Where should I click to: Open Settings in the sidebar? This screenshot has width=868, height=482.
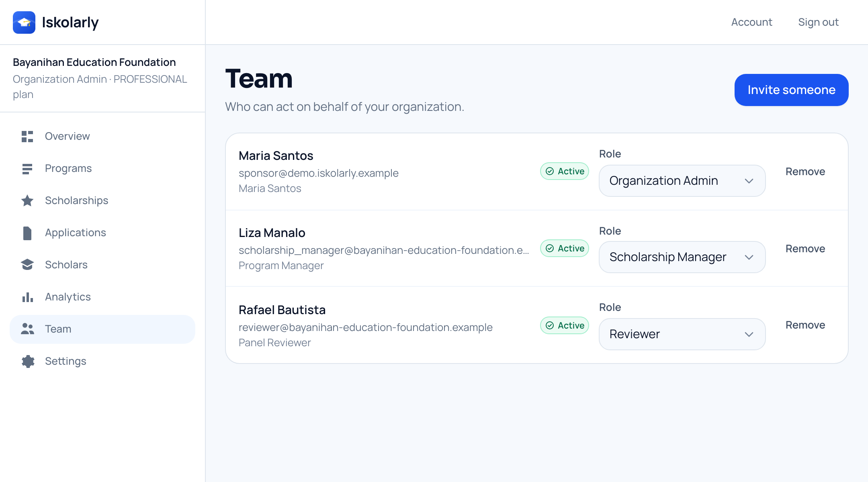coord(102,361)
